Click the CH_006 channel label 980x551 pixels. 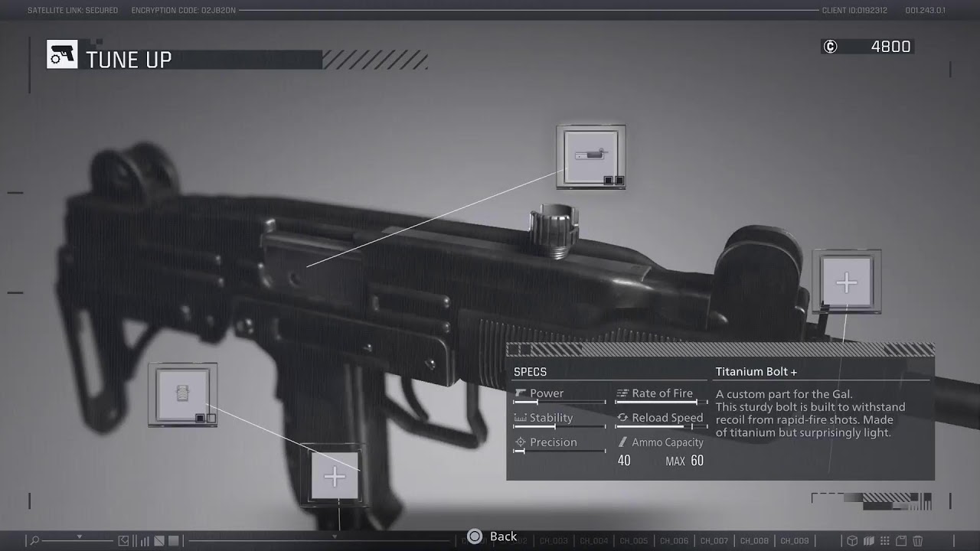pyautogui.click(x=674, y=541)
